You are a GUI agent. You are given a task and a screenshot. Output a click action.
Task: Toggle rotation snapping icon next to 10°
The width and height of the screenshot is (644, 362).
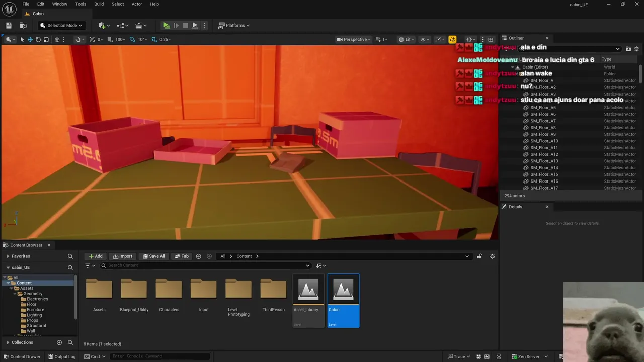click(x=132, y=39)
